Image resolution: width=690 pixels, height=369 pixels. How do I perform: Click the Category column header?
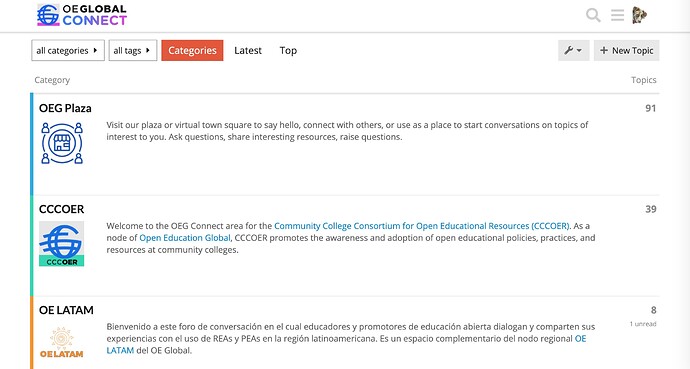pyautogui.click(x=52, y=80)
